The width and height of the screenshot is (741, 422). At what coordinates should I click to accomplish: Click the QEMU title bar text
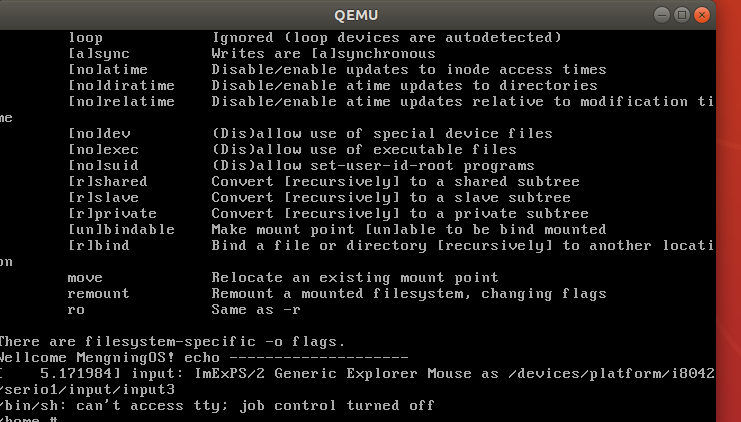[x=356, y=15]
